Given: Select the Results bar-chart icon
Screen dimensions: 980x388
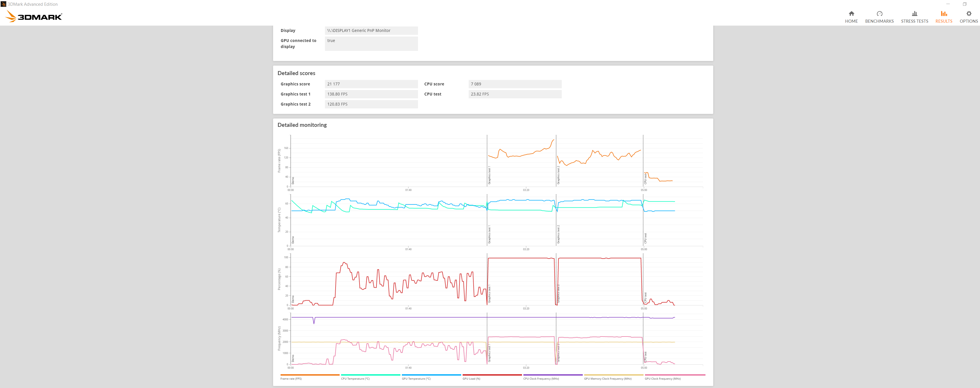Looking at the screenshot, I should click(x=943, y=14).
